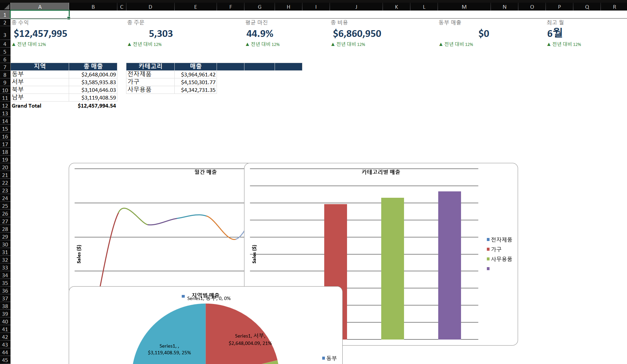Click the green bar in category chart
Viewport: 627px width, 364px height.
pyautogui.click(x=392, y=268)
